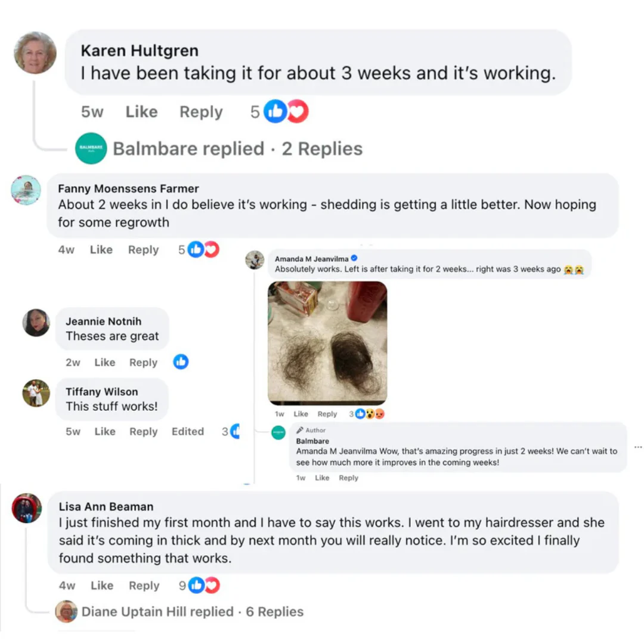Image resolution: width=644 pixels, height=644 pixels.
Task: Like Lisa Ann Beaman's comment
Action: coord(102,586)
